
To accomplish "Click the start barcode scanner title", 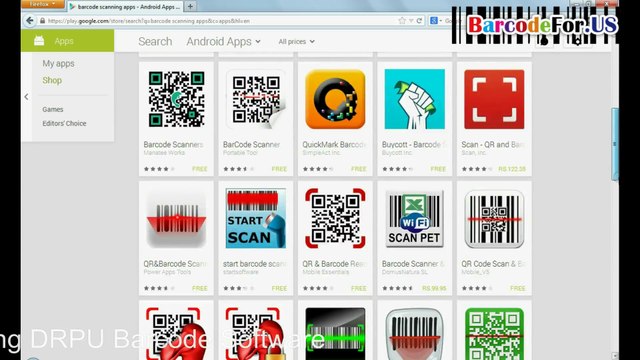I will tap(255, 264).
